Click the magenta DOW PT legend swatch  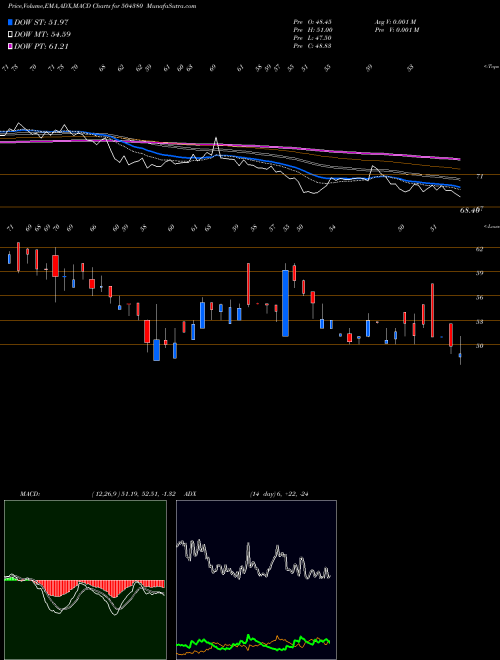pos(10,47)
